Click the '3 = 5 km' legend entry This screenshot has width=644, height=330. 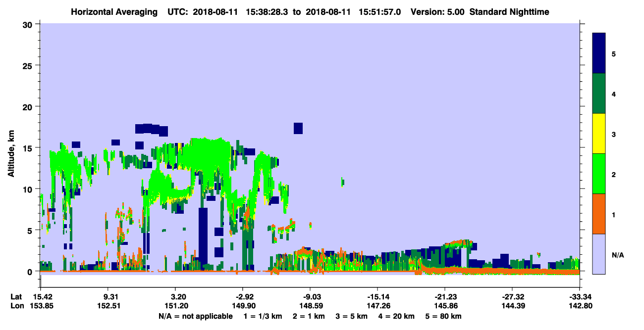(353, 316)
